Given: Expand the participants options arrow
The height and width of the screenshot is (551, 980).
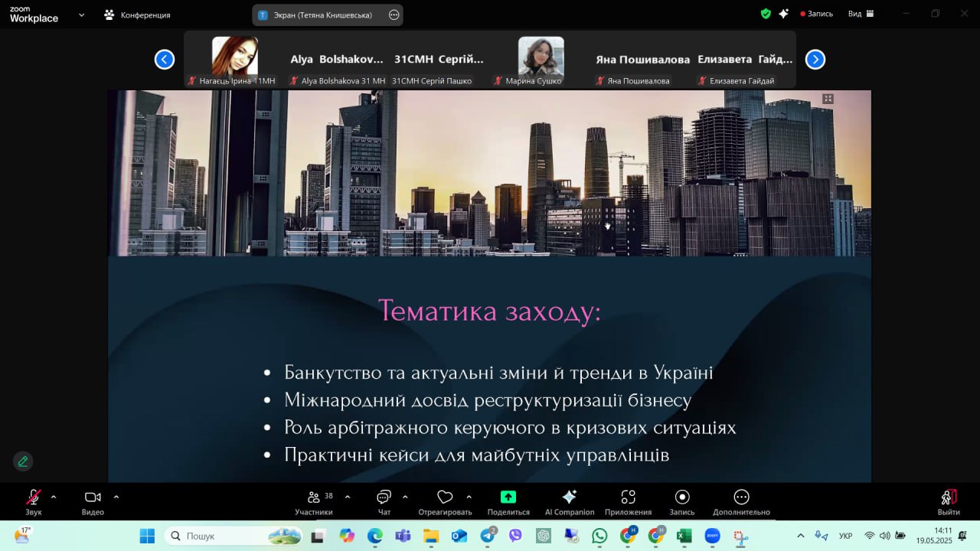Looking at the screenshot, I should pos(348,497).
